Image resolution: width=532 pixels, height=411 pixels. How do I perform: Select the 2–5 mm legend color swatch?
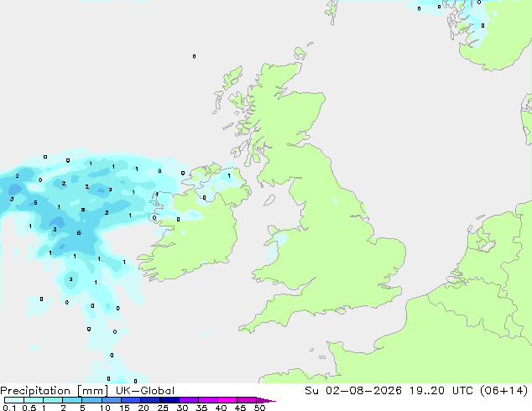(x=72, y=400)
